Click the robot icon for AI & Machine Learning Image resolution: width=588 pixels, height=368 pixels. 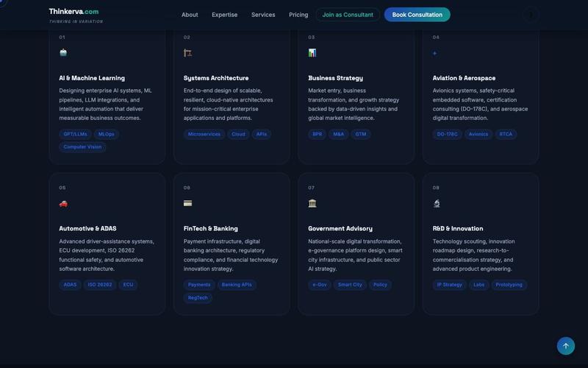pos(63,52)
